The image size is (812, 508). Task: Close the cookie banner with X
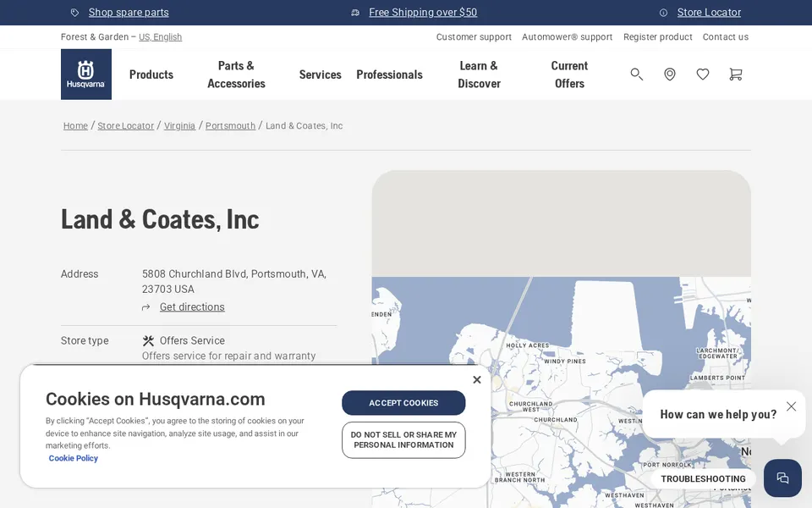[477, 380]
